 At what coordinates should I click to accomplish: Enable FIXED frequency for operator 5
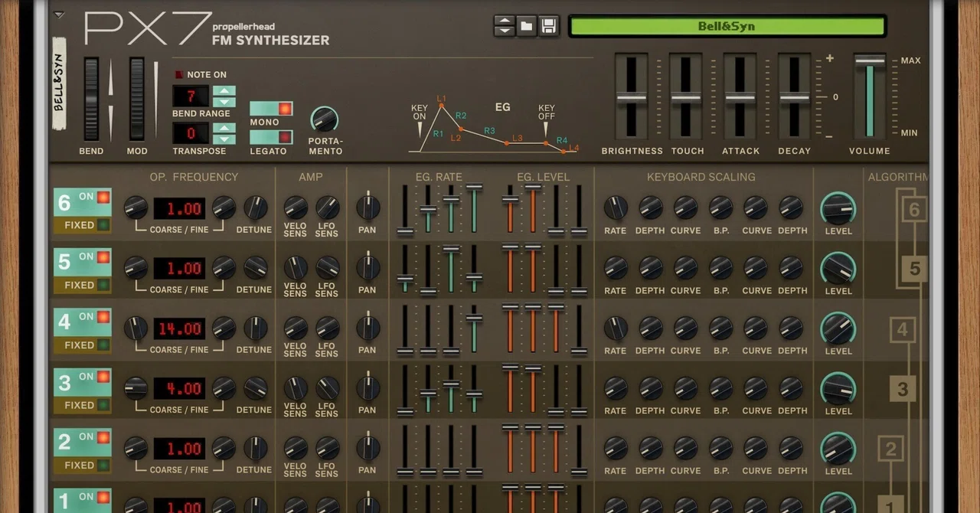[x=83, y=285]
